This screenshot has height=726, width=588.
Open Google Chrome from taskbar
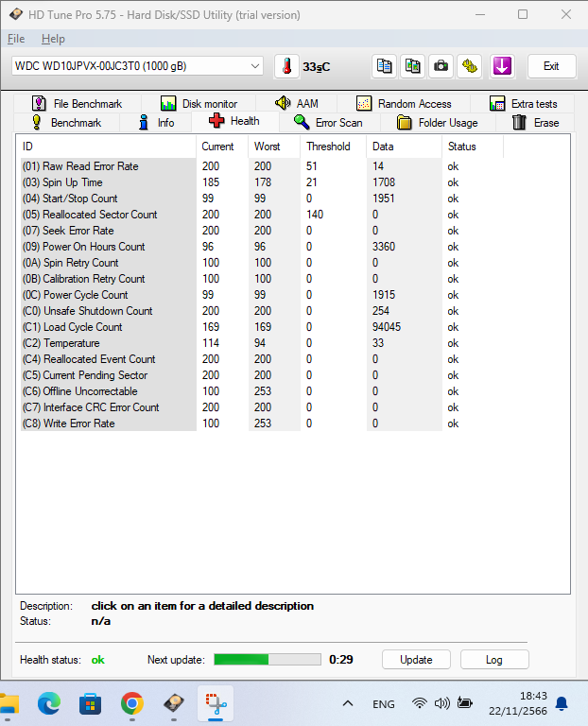tap(132, 703)
